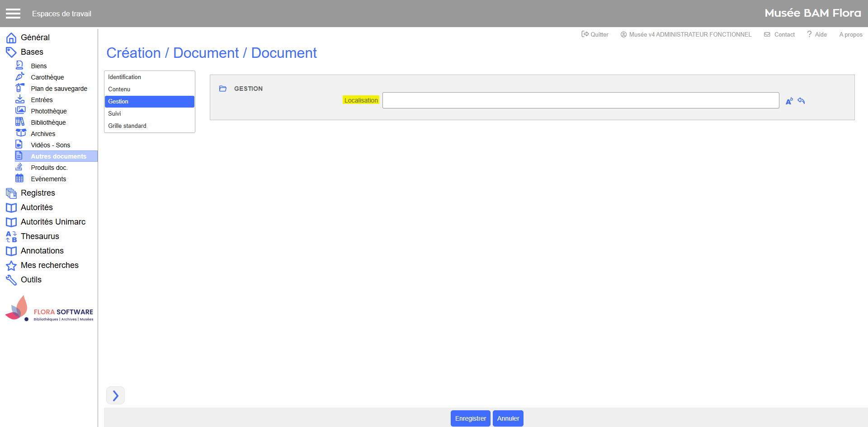Switch to the Identification tab
868x427 pixels.
[124, 77]
